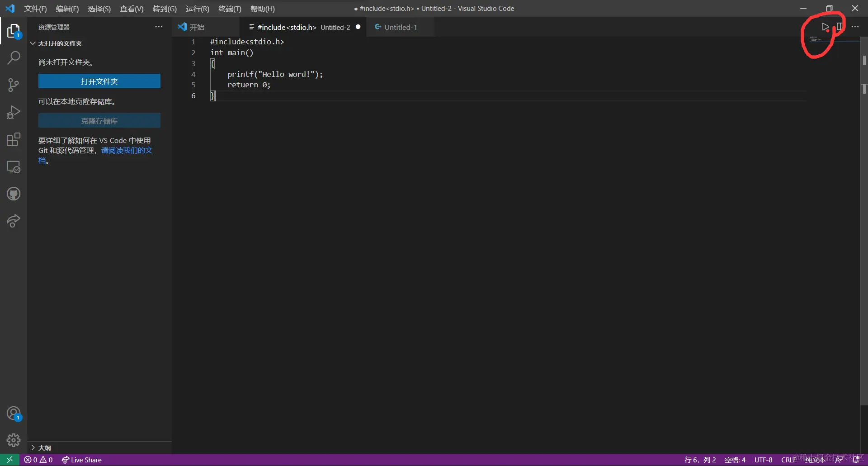The image size is (868, 466).
Task: Run code with the play button
Action: (825, 27)
